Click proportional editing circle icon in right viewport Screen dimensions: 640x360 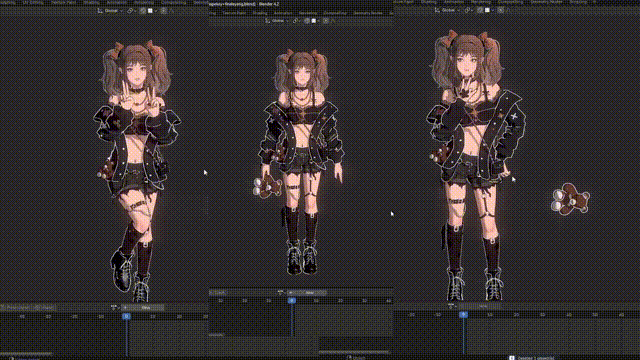click(500, 10)
